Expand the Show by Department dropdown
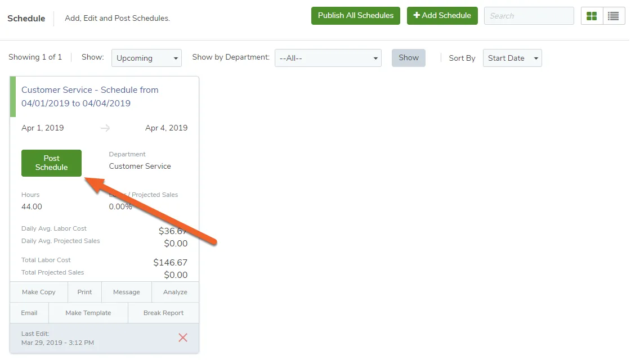The image size is (631, 364). pyautogui.click(x=328, y=58)
